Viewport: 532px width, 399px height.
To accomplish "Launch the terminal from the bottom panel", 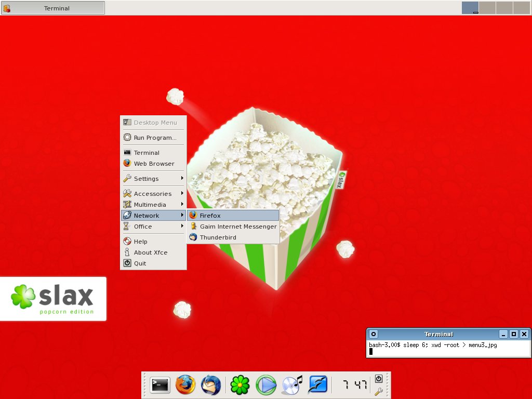I will coord(160,385).
